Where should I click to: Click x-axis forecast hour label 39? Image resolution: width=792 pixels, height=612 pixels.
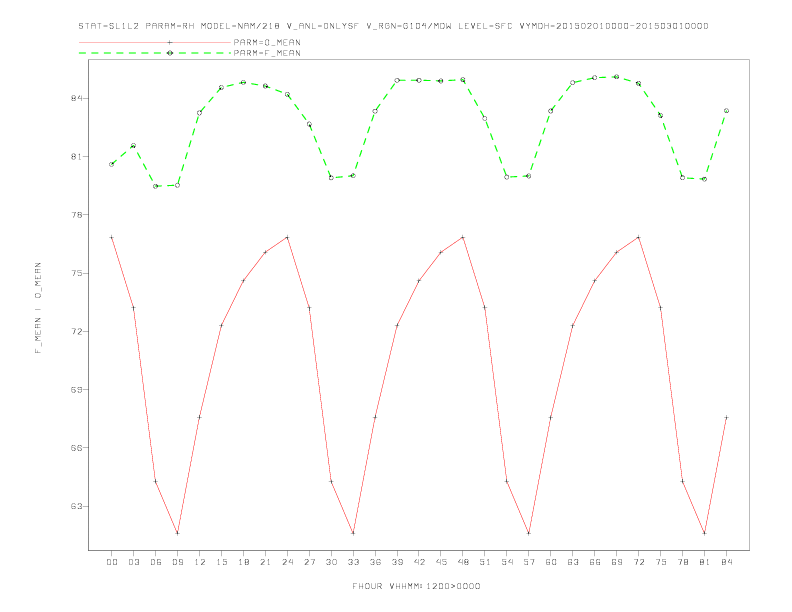(x=397, y=562)
